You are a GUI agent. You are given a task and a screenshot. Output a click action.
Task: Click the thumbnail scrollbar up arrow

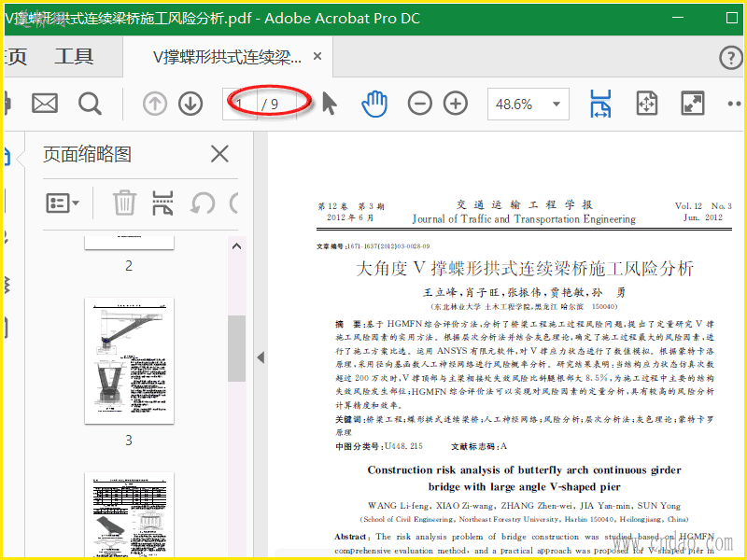click(236, 246)
